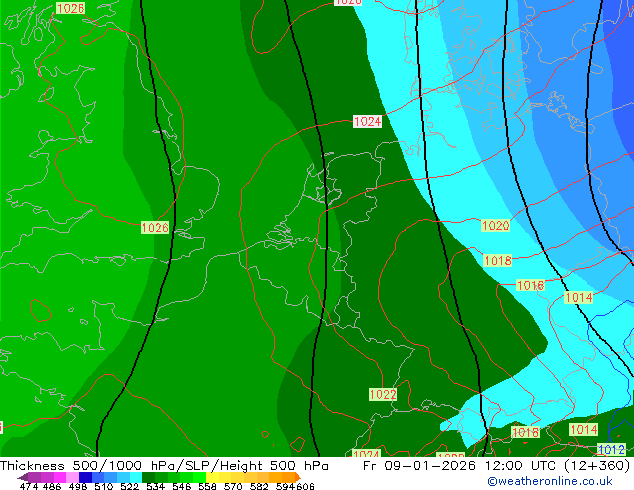634x490 pixels.
Task: Click the 1026 label near the English east coast
Action: (155, 228)
